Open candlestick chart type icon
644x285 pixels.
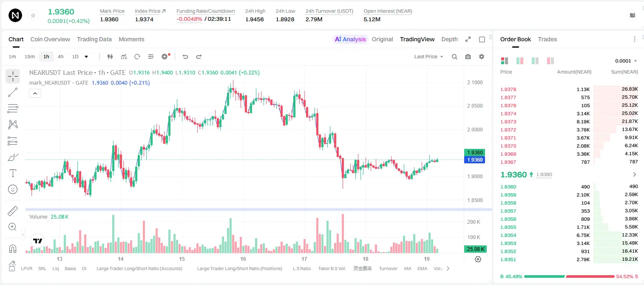pyautogui.click(x=111, y=57)
